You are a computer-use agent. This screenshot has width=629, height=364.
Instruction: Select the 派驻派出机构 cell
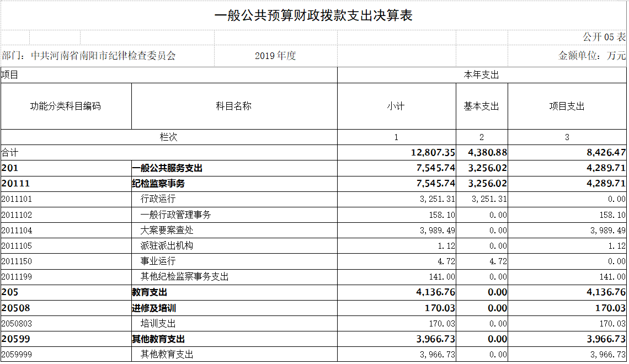pos(234,246)
